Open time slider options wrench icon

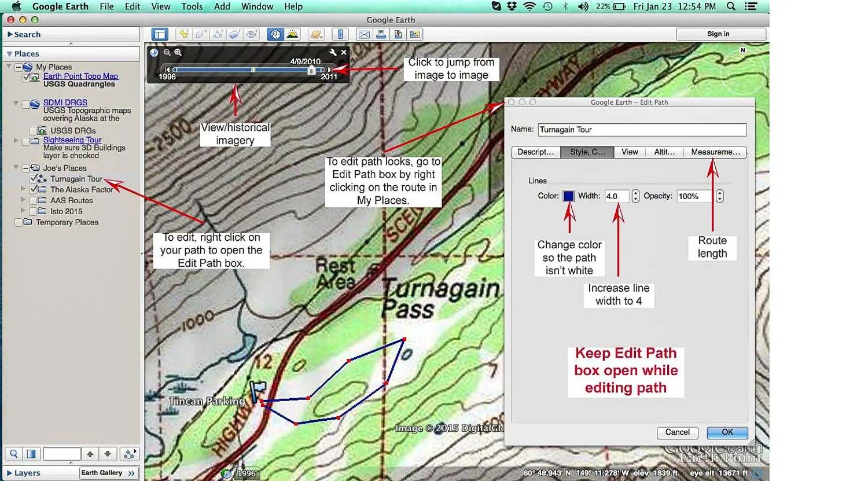(333, 52)
